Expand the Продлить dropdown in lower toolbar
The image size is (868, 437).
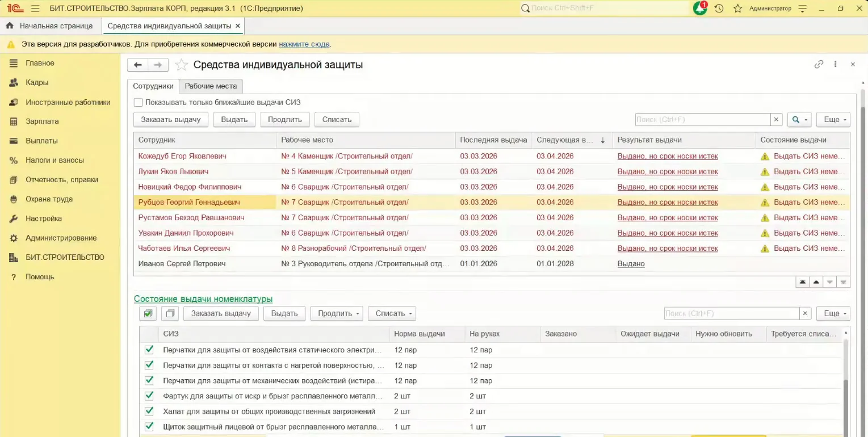[x=337, y=313]
